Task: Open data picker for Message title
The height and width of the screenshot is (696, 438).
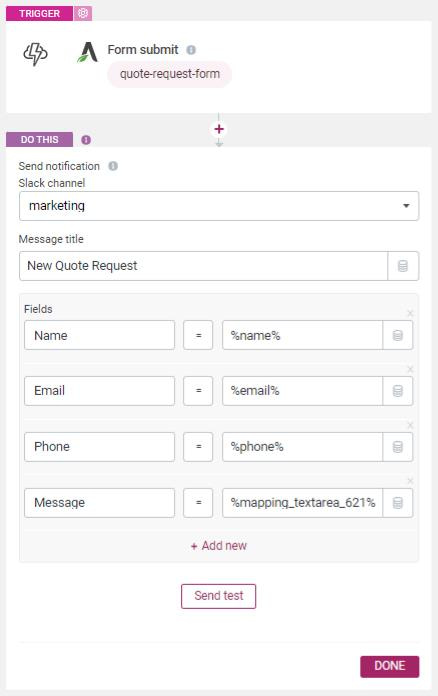Action: point(402,266)
